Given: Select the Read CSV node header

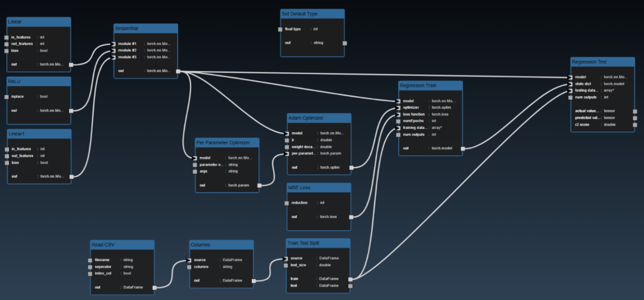Looking at the screenshot, I should tap(122, 245).
